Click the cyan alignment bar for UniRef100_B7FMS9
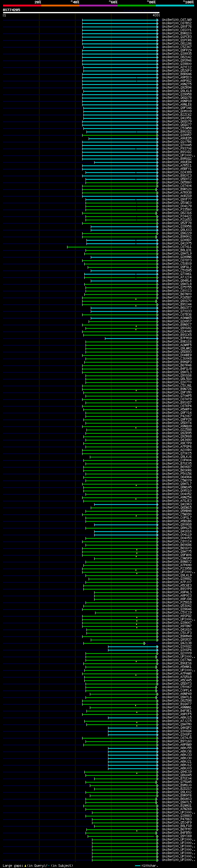The width and height of the screenshot is (197, 868). tap(132, 338)
